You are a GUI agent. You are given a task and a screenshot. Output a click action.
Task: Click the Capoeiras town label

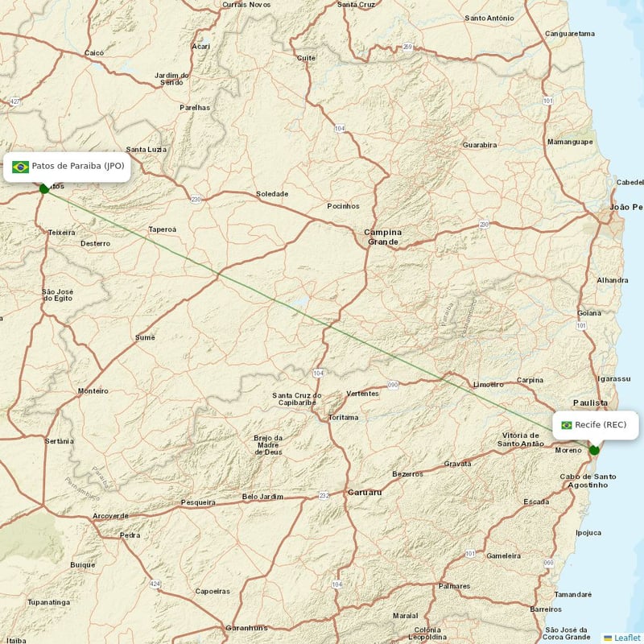point(213,592)
